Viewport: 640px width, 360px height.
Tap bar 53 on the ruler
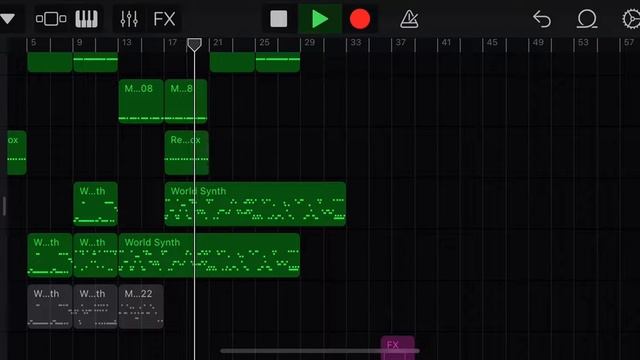click(x=583, y=42)
